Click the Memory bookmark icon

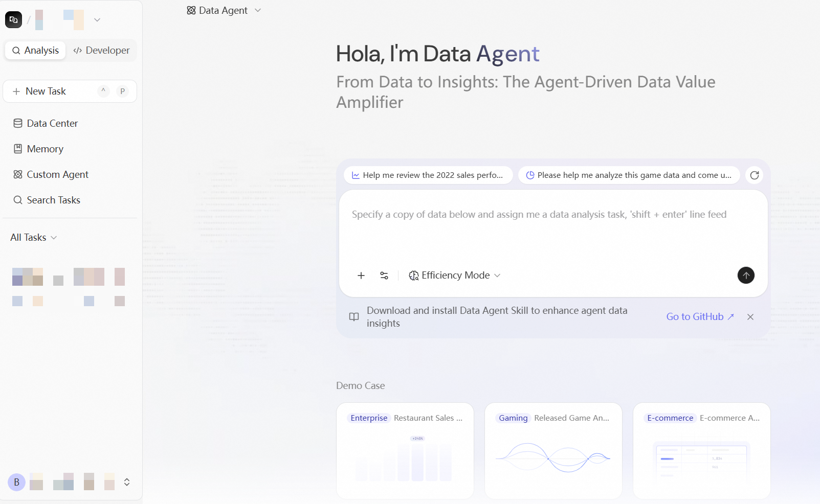pos(18,149)
